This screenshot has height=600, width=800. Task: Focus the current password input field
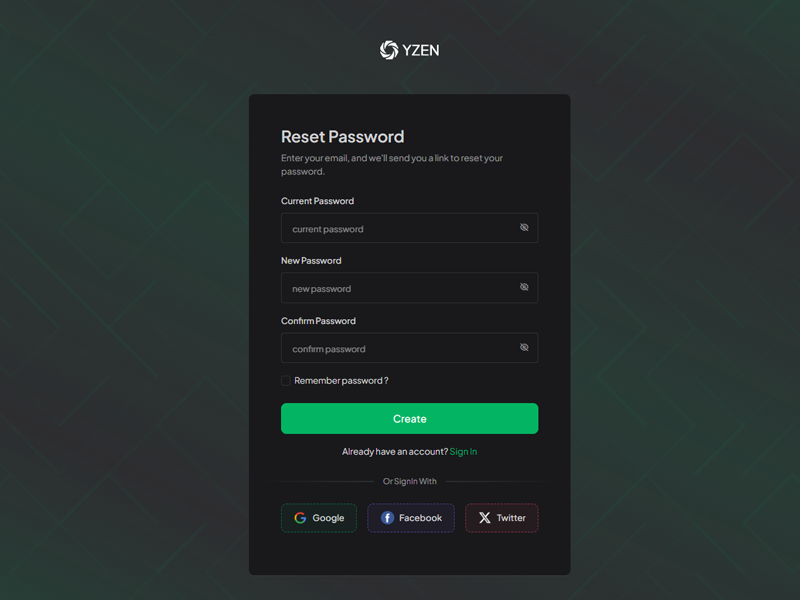point(400,229)
